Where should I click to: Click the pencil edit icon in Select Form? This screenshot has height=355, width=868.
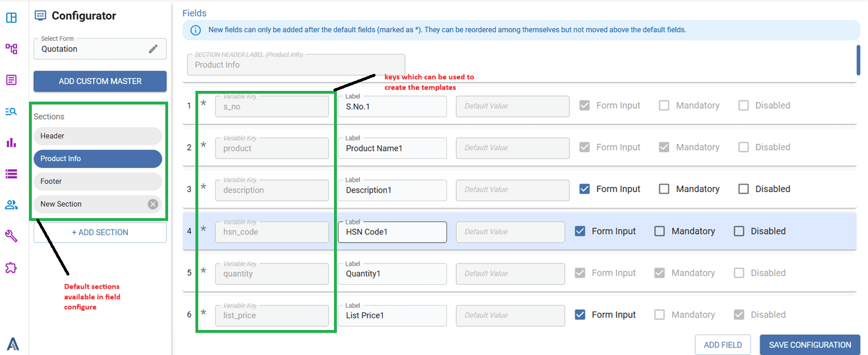coord(153,49)
